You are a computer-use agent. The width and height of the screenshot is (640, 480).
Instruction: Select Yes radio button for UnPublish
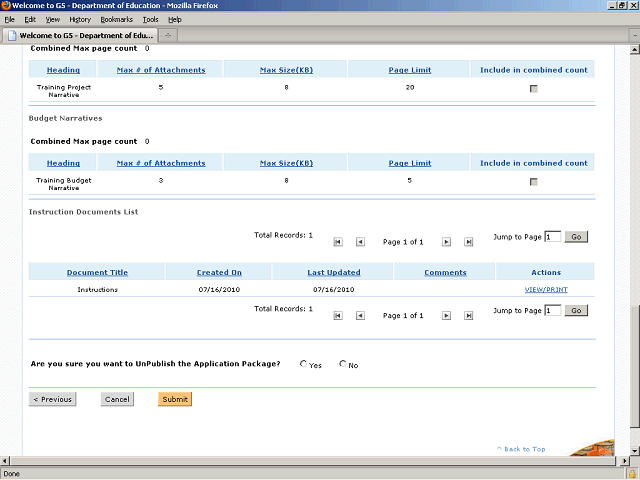[304, 364]
